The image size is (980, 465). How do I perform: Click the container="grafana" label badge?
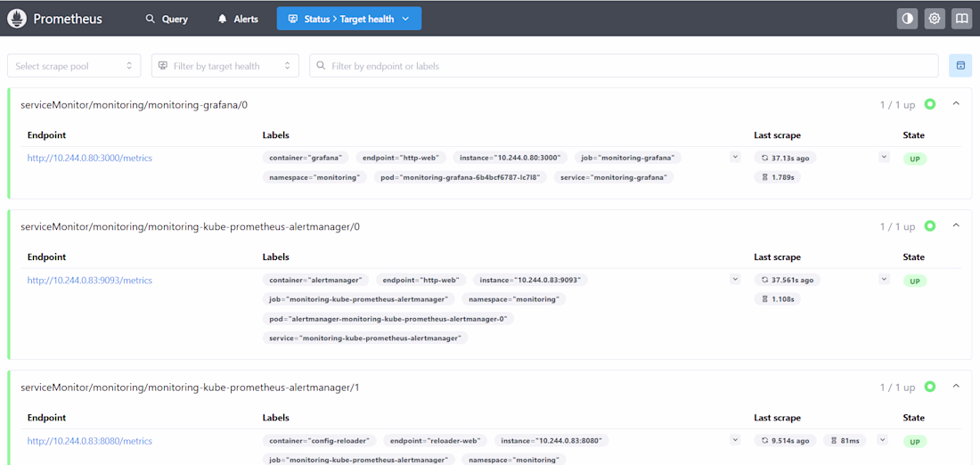coord(306,159)
